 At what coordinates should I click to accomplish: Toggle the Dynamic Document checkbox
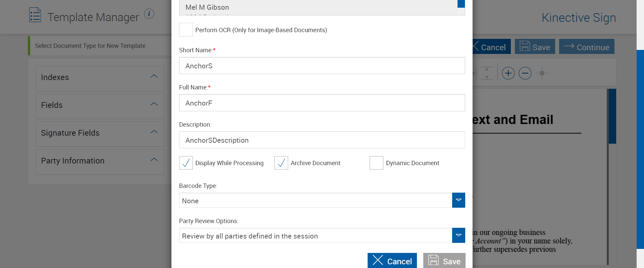(x=376, y=163)
